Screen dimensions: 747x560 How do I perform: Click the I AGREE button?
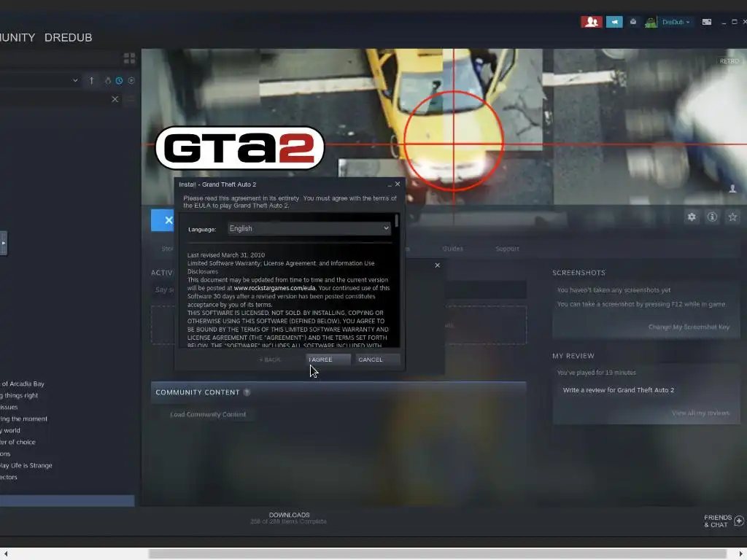328,359
